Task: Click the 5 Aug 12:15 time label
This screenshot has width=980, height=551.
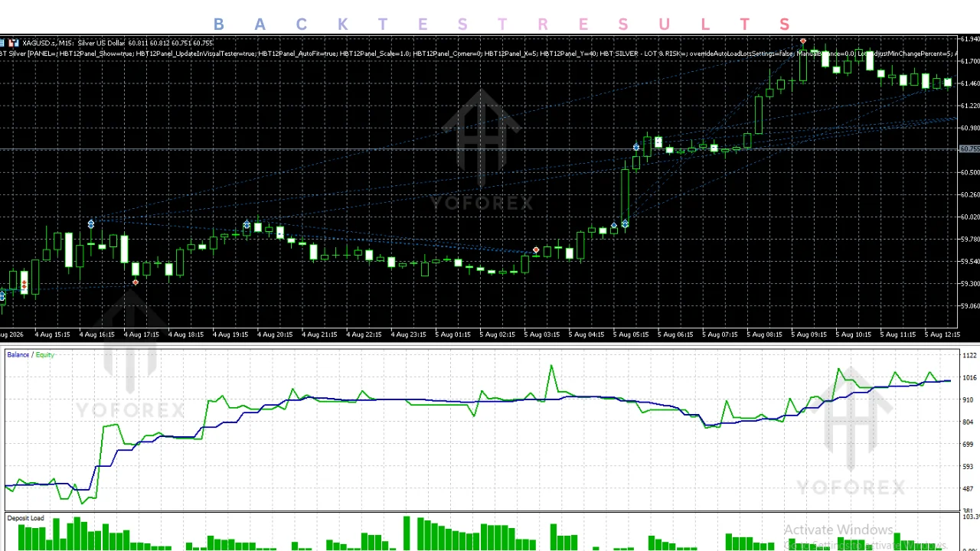Action: coord(942,334)
